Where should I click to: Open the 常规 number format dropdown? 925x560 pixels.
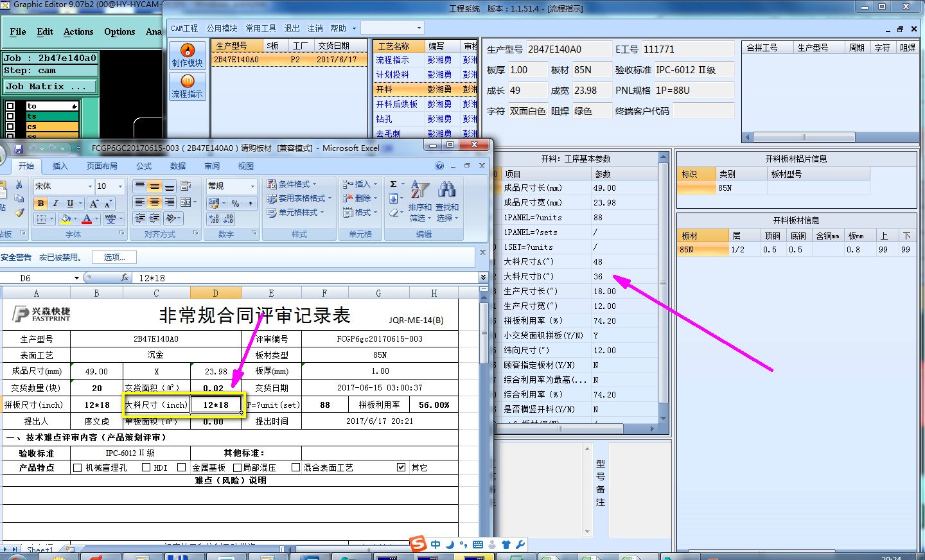[252, 186]
